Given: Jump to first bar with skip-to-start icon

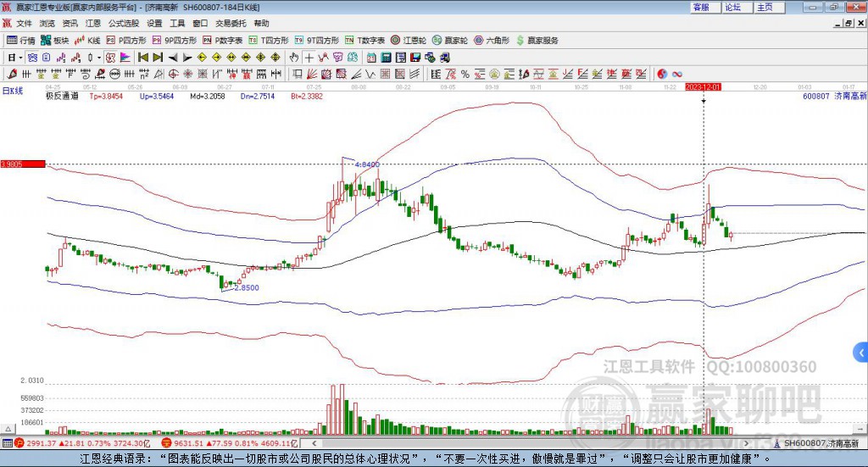Looking at the screenshot, I should coord(142,58).
